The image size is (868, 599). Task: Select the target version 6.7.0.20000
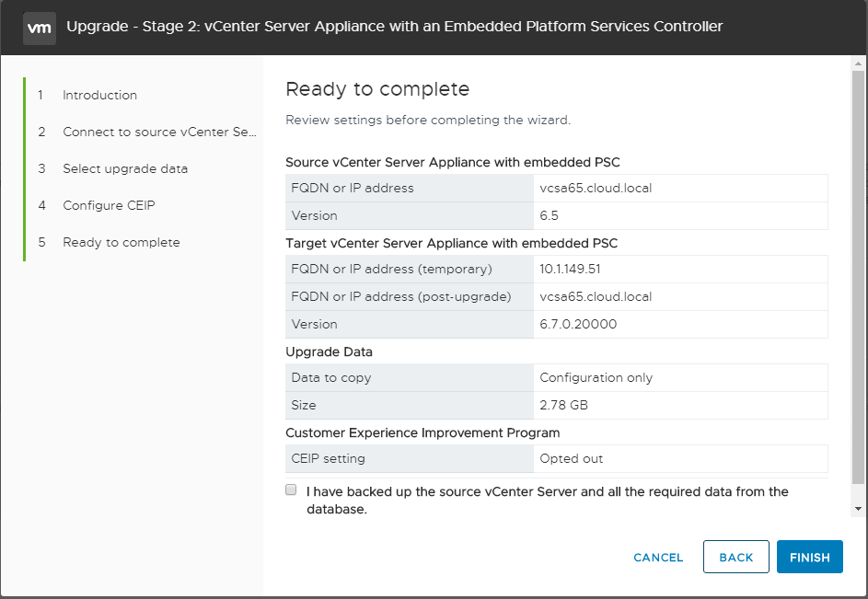tap(578, 325)
